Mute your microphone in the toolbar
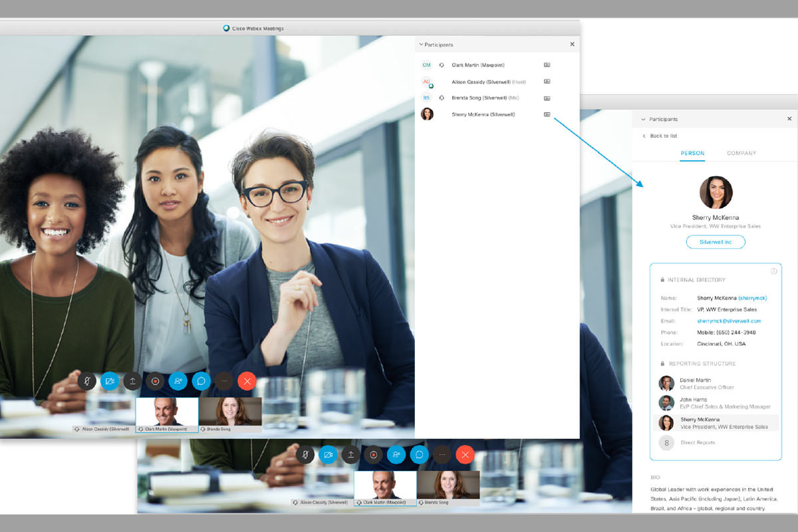 point(87,381)
